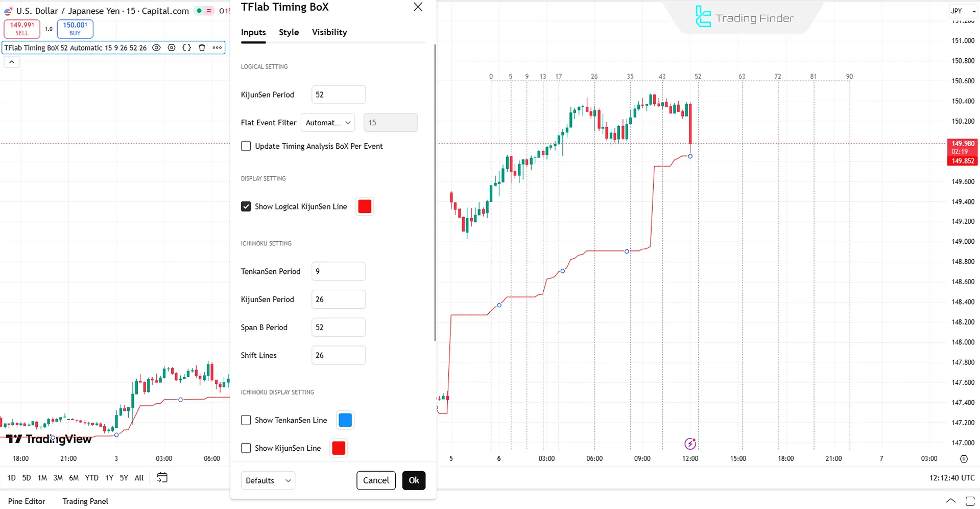Open the Flat Event Filter dropdown
Viewport: 980px width, 509px height.
[327, 123]
